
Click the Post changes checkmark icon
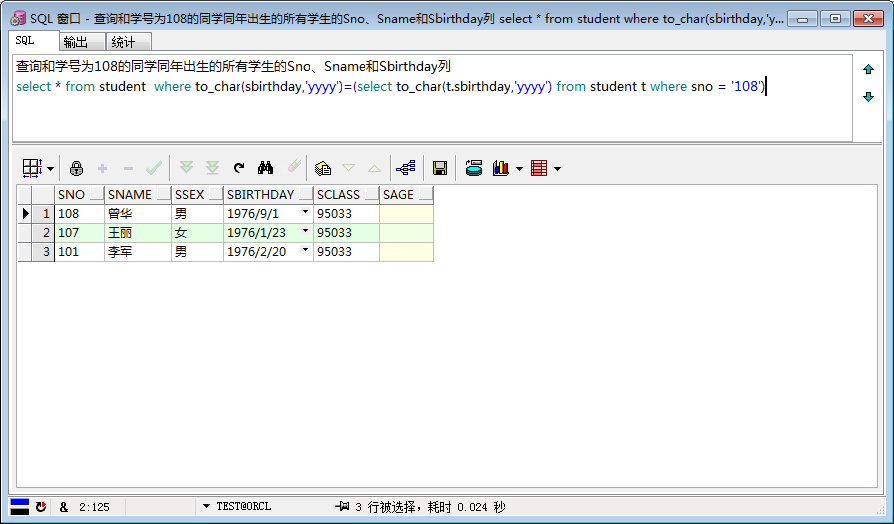point(154,168)
